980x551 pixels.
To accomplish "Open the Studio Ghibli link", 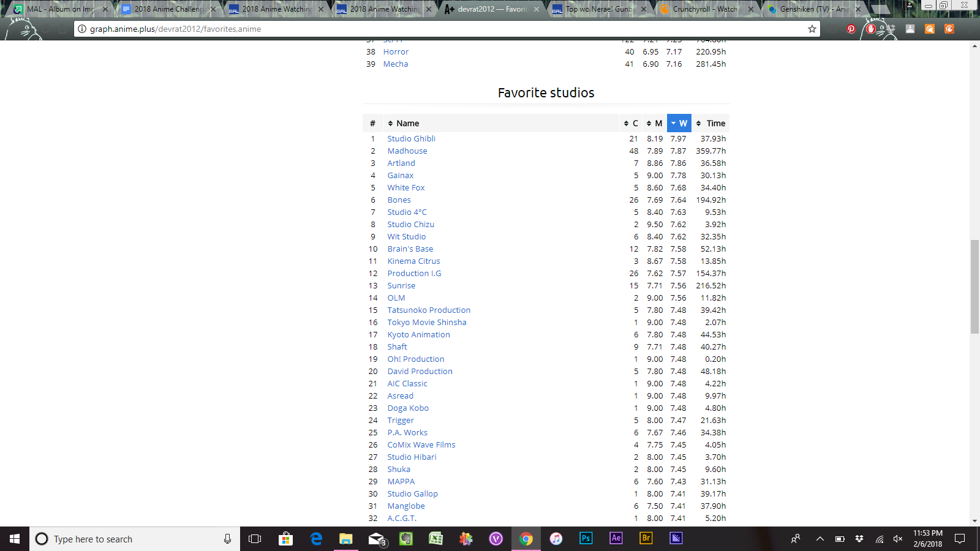I will pyautogui.click(x=411, y=139).
